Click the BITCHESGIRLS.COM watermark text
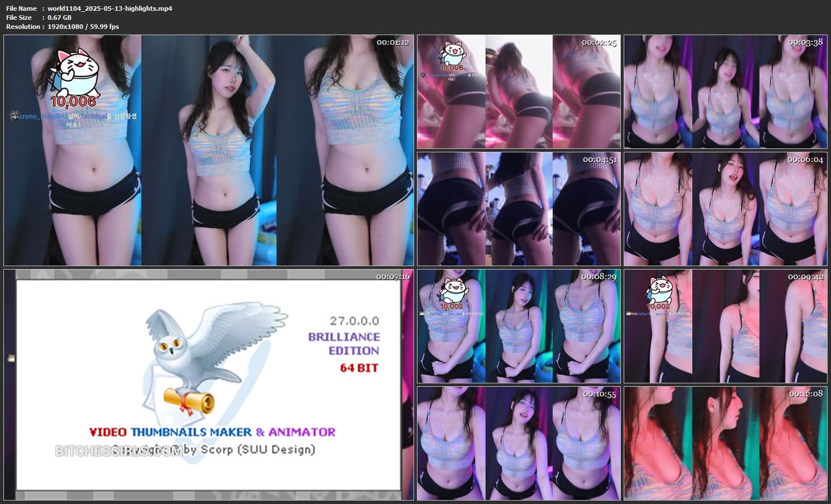This screenshot has width=831, height=504. 119,451
